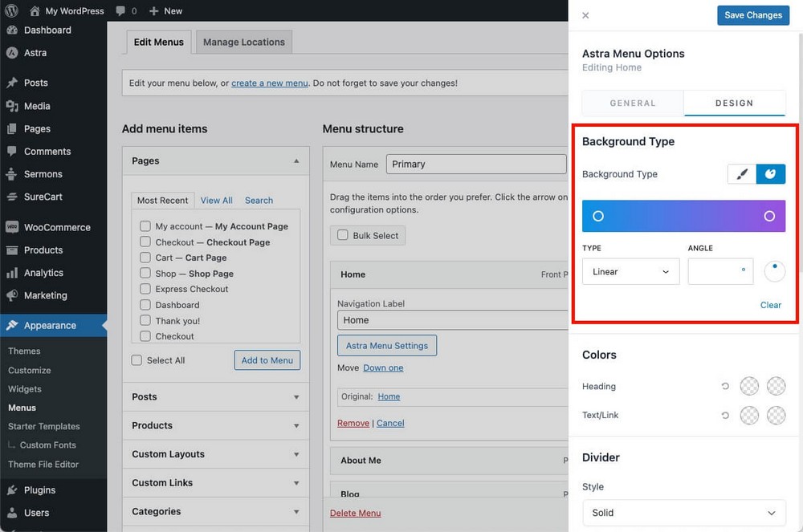This screenshot has height=532, width=803.
Task: Open the Media icon in sidebar
Action: tap(12, 106)
